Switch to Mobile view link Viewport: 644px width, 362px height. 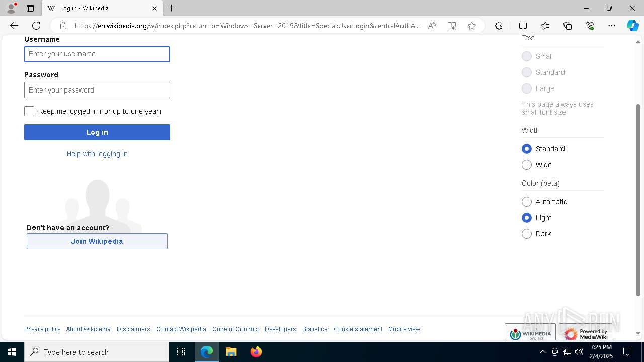[404, 329]
